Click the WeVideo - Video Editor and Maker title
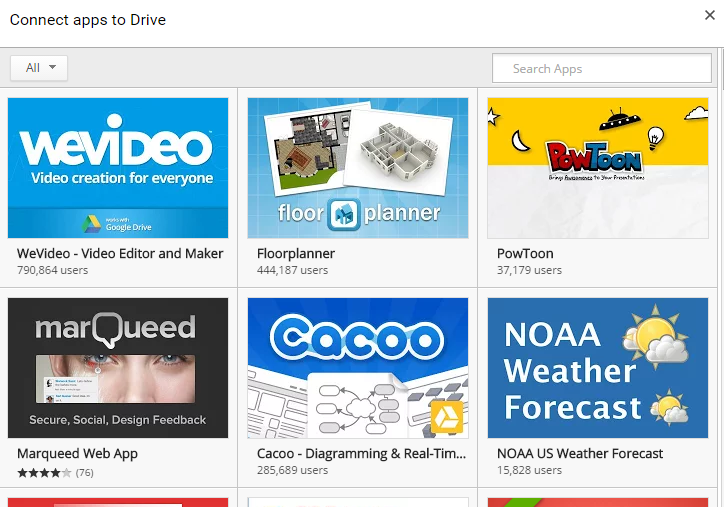Image resolution: width=724 pixels, height=507 pixels. pyautogui.click(x=120, y=254)
